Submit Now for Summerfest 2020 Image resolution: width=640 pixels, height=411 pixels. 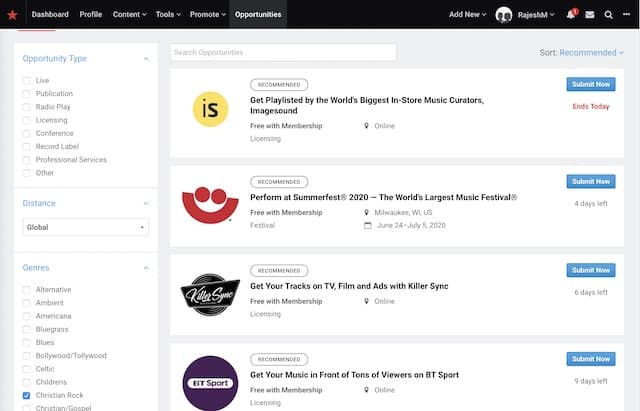[x=591, y=181]
